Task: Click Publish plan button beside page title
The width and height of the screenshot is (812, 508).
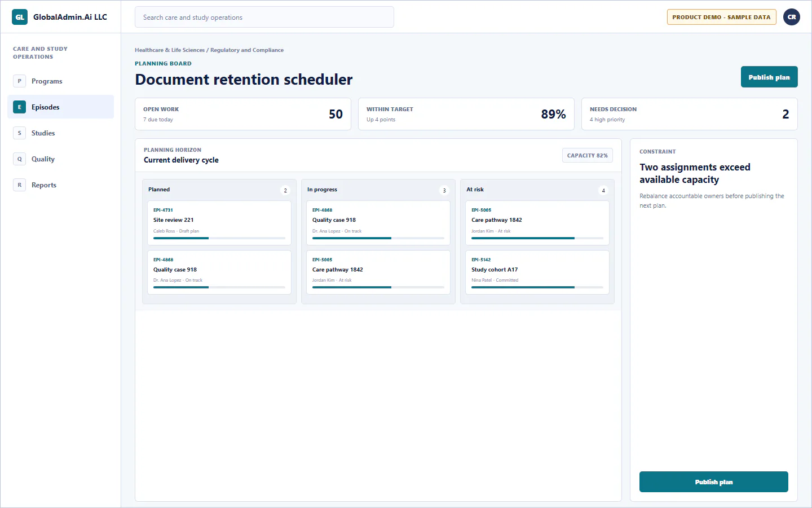Action: 769,77
